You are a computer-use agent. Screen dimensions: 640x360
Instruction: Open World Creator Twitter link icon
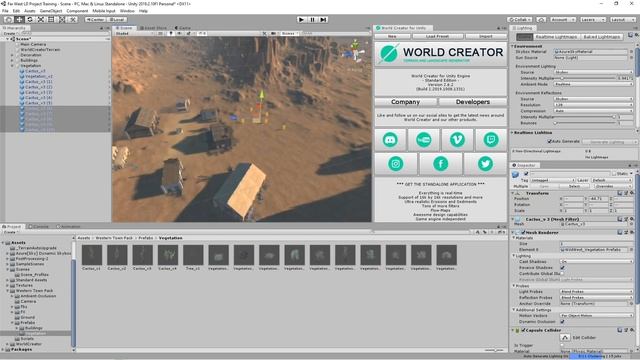[485, 164]
